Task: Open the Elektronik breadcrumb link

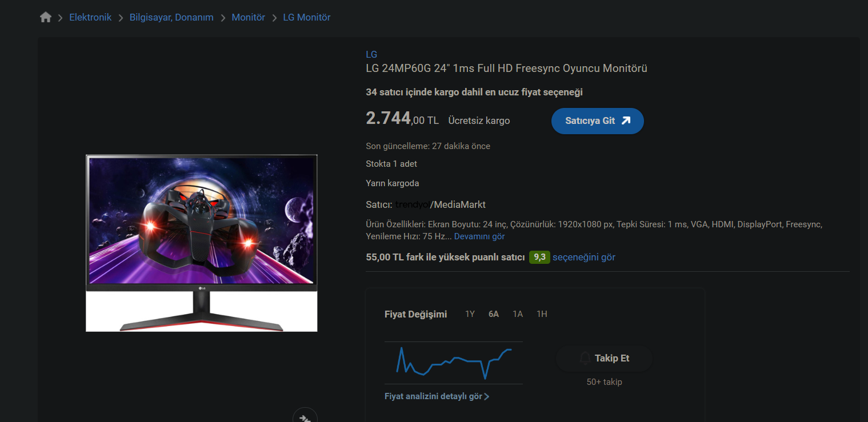Action: click(90, 17)
